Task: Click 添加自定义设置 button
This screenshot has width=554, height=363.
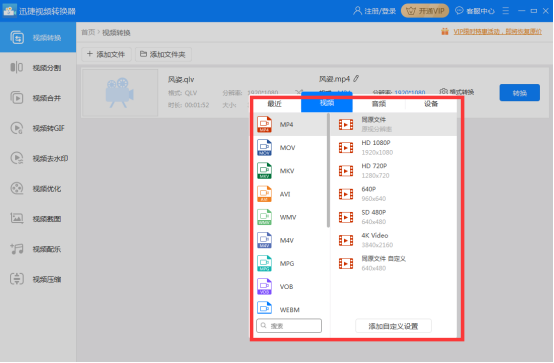Action: 393,326
